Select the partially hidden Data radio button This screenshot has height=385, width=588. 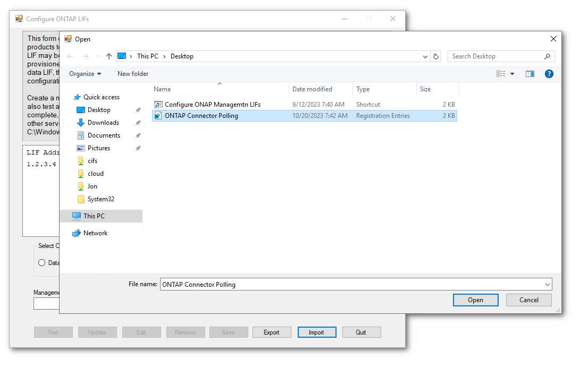pos(42,263)
